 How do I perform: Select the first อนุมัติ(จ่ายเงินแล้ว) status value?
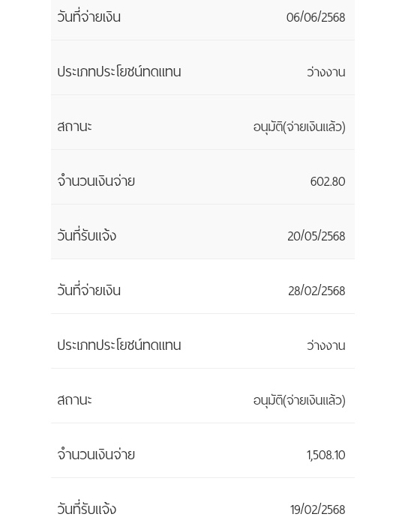point(299,127)
